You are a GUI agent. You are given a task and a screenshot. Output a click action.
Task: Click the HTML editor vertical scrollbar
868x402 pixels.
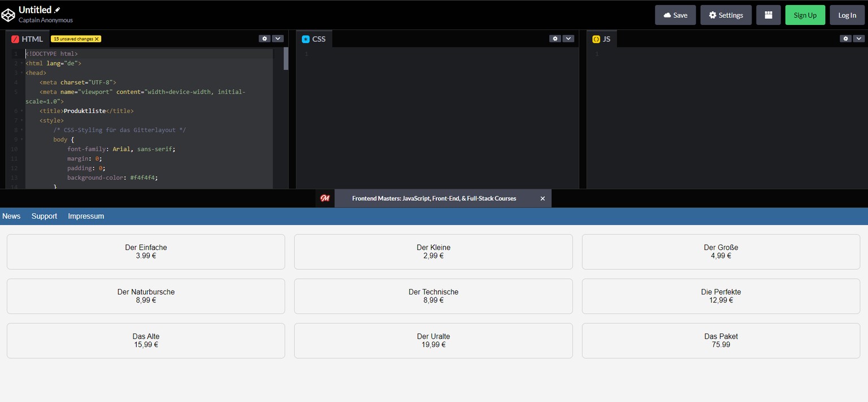point(286,59)
